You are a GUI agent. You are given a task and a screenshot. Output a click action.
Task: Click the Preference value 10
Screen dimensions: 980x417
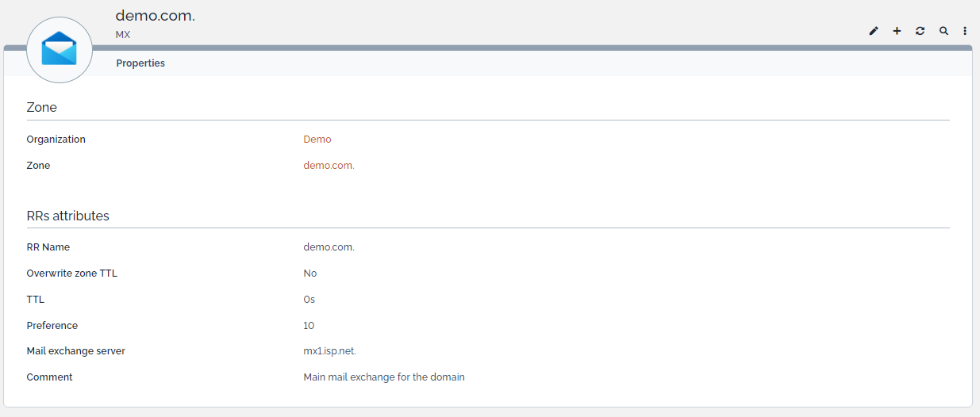coord(309,326)
